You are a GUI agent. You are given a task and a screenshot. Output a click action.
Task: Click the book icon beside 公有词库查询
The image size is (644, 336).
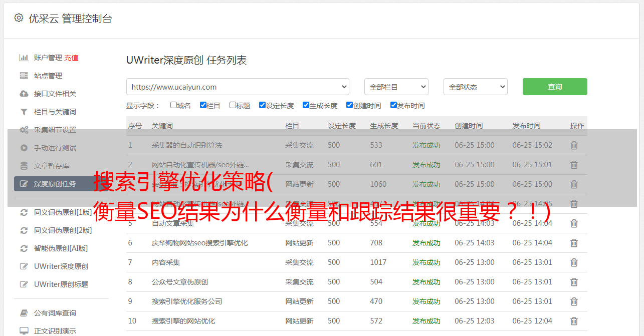pyautogui.click(x=24, y=313)
